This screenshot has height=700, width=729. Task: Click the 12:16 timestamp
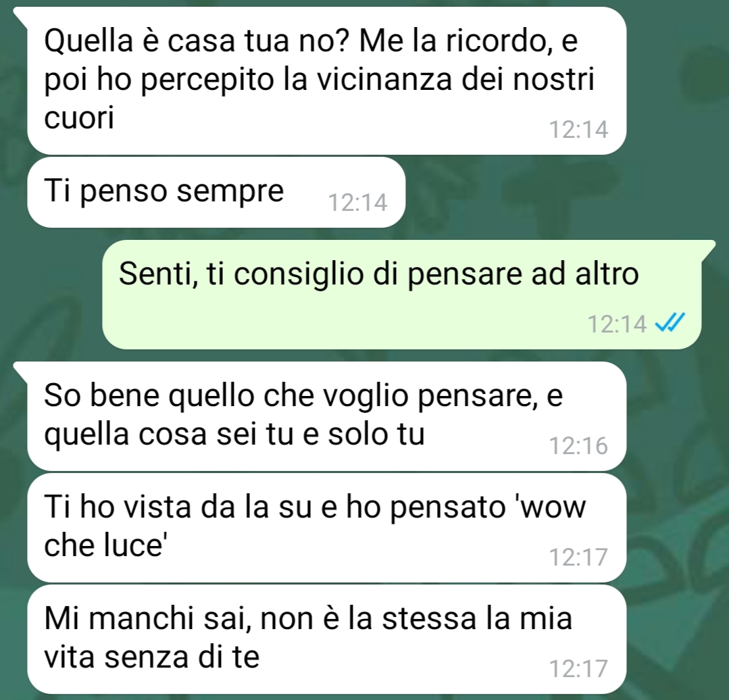[x=578, y=446]
